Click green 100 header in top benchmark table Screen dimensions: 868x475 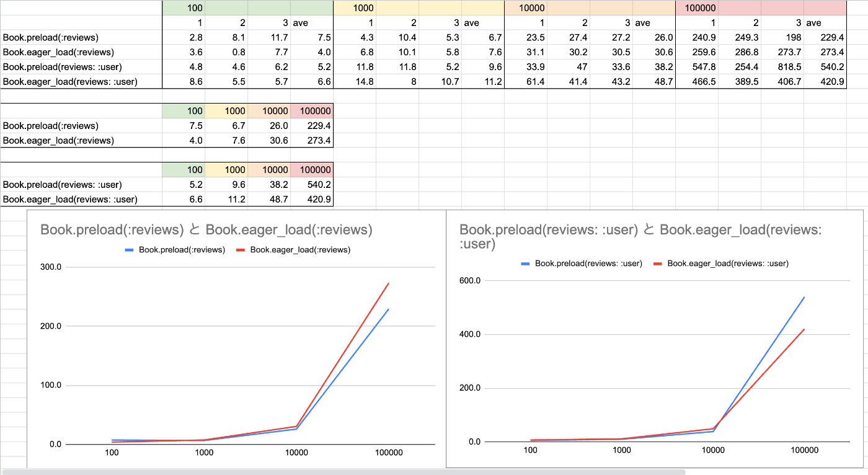pos(184,8)
